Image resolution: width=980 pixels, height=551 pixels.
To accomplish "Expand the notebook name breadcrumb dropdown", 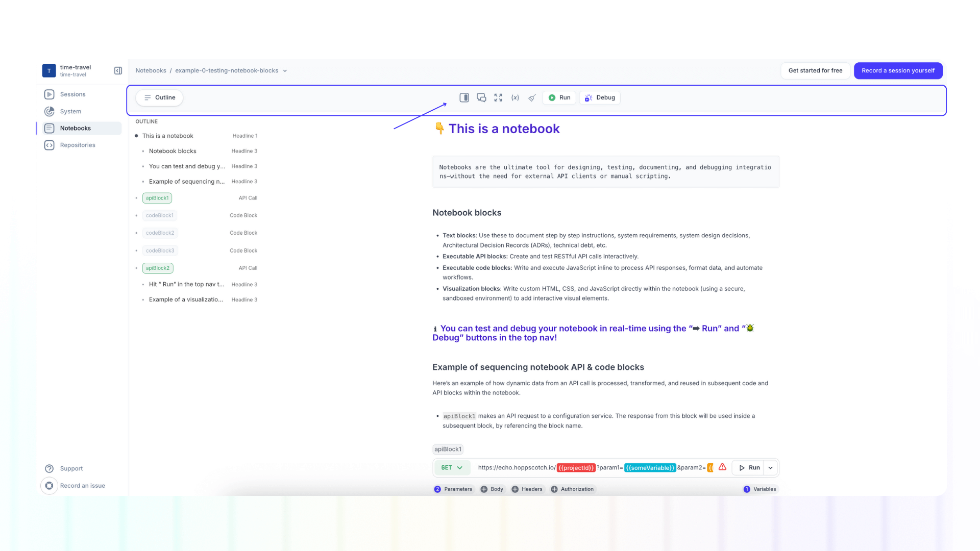I will point(285,71).
